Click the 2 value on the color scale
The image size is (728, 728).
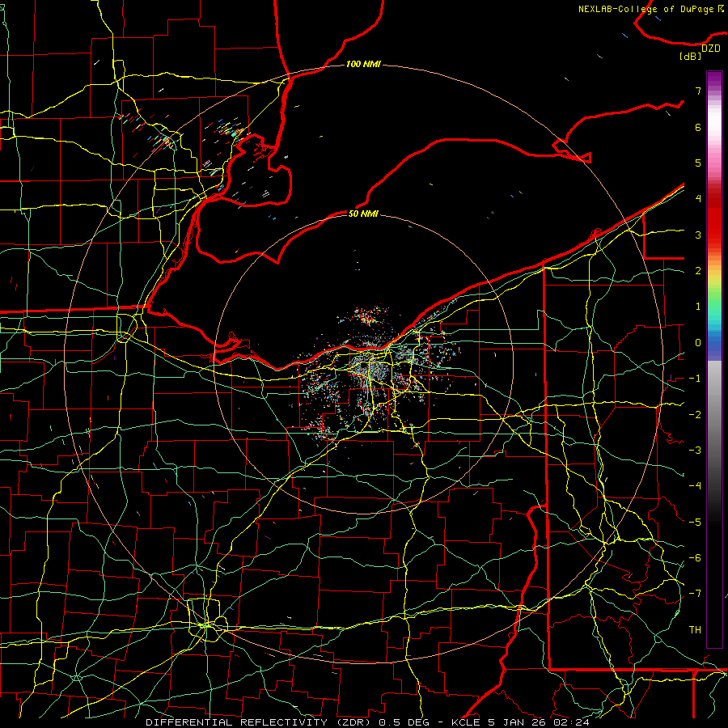coord(698,271)
